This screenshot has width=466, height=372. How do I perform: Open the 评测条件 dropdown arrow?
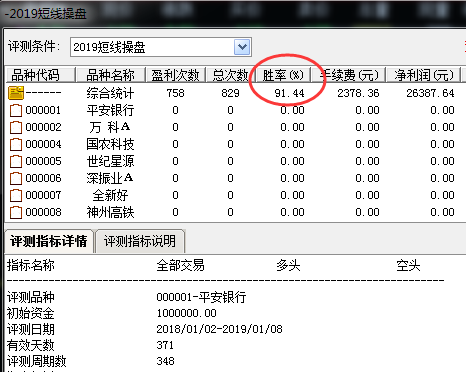(x=242, y=47)
